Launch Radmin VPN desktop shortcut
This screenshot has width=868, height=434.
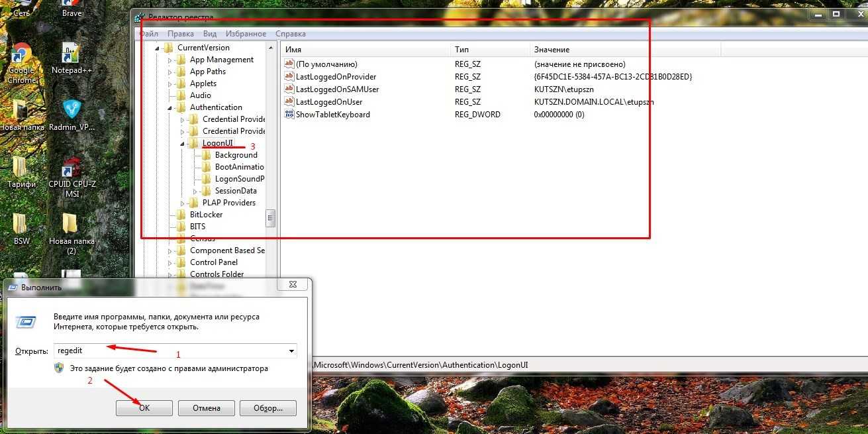pos(72,111)
